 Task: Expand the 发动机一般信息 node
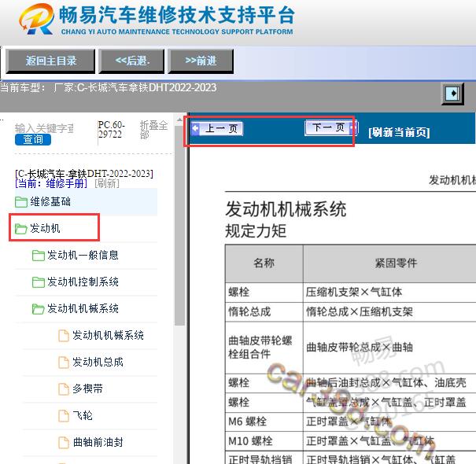[x=83, y=256]
